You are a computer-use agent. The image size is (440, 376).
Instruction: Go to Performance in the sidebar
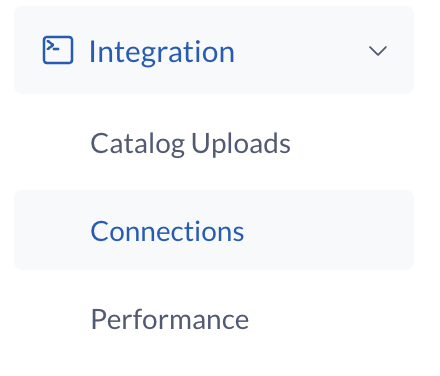point(170,319)
